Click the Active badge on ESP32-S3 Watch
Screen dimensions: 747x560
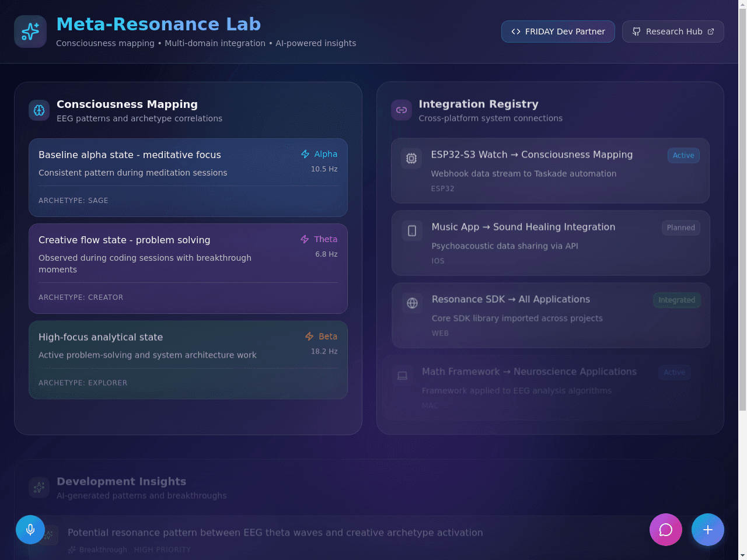click(683, 155)
